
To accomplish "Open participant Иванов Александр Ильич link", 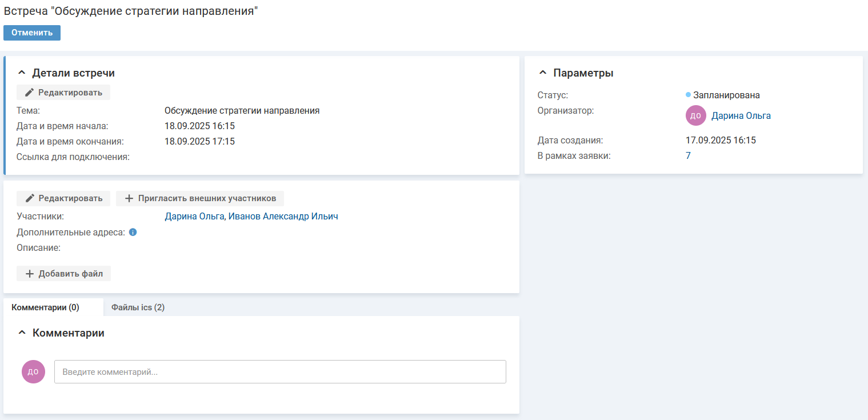I will tap(283, 217).
